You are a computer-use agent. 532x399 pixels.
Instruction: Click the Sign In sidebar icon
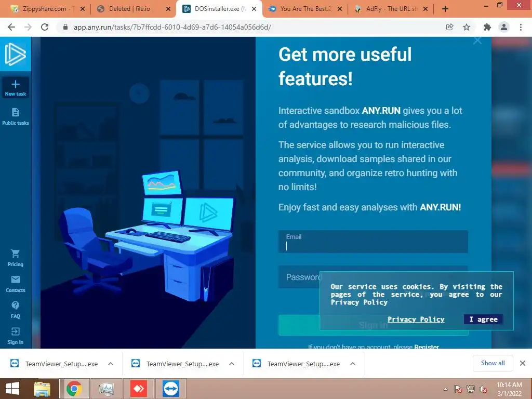pos(15,336)
